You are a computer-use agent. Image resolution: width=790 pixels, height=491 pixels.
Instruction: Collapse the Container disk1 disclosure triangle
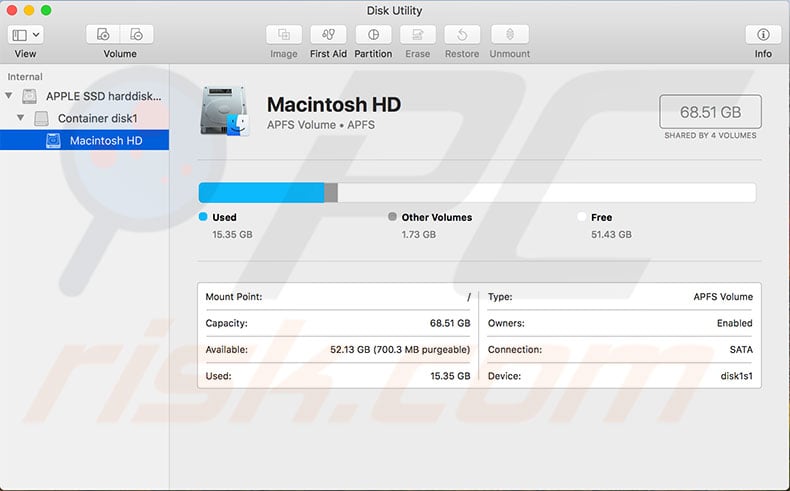click(x=20, y=118)
